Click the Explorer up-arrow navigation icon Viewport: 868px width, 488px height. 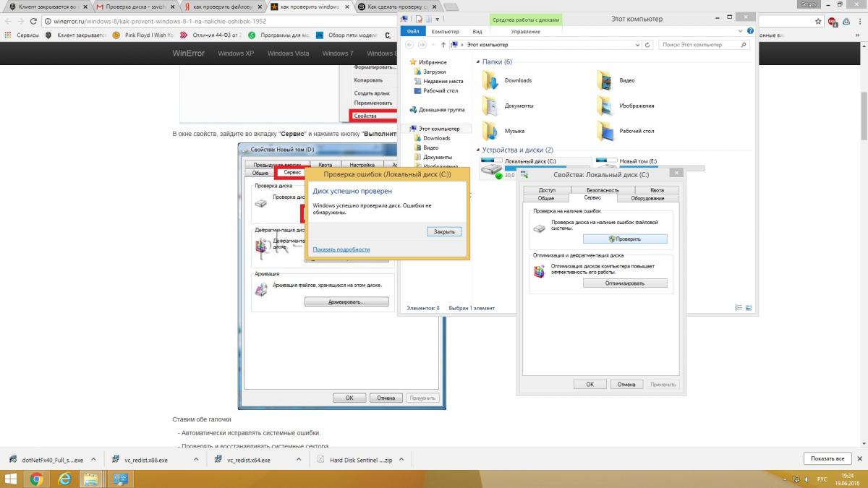tap(443, 45)
